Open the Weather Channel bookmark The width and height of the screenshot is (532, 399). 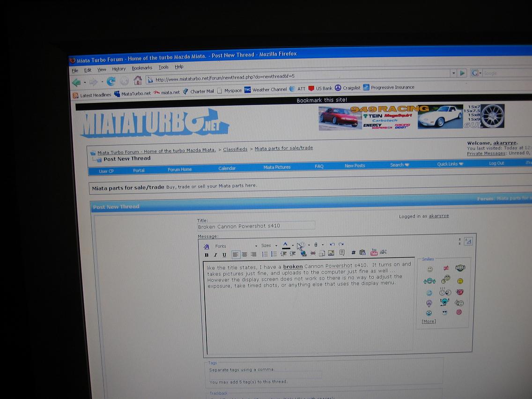click(x=266, y=89)
